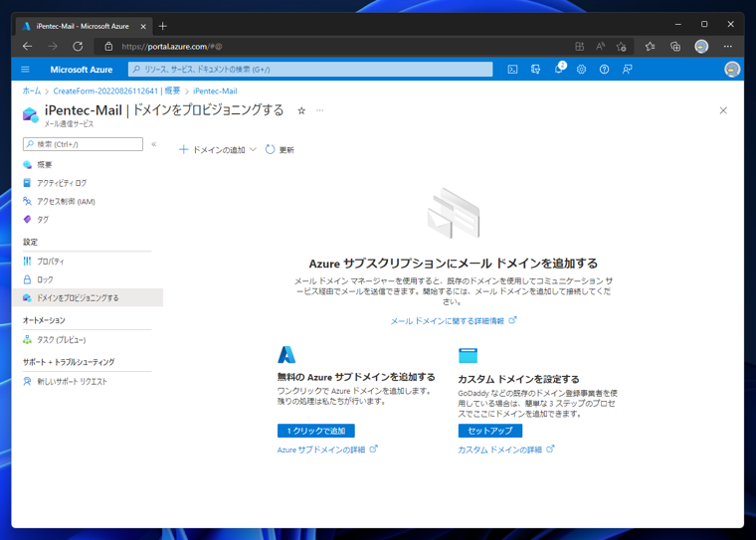Collapse the left navigation menu
Image resolution: width=756 pixels, height=540 pixels.
click(x=154, y=143)
